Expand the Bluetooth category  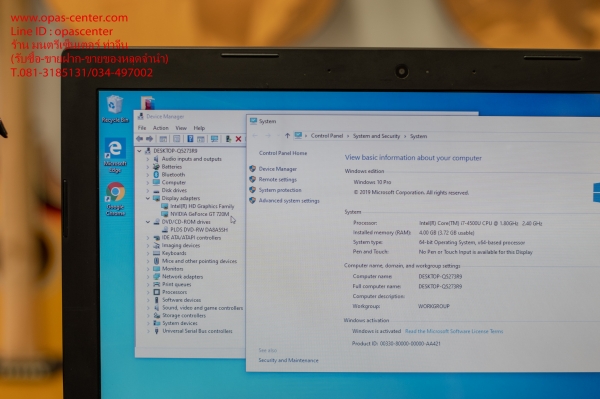(x=148, y=174)
